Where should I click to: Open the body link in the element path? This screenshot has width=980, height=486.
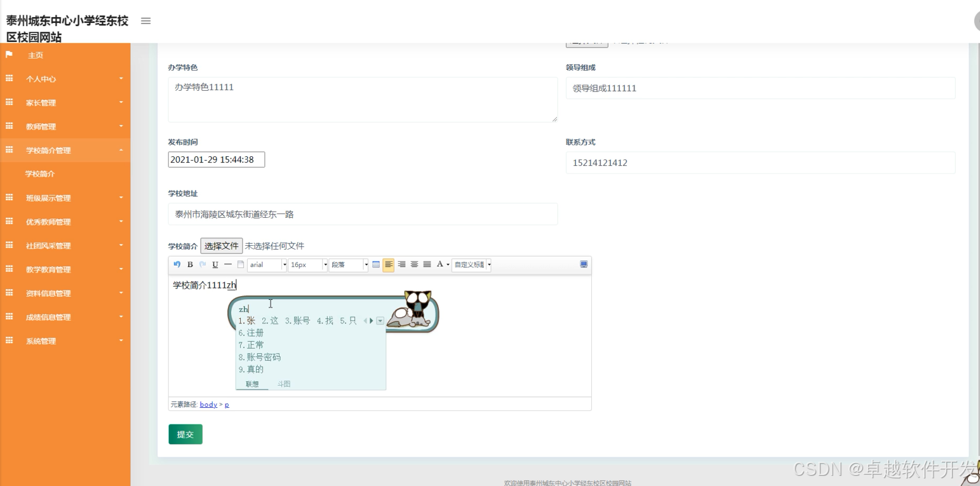coord(208,404)
